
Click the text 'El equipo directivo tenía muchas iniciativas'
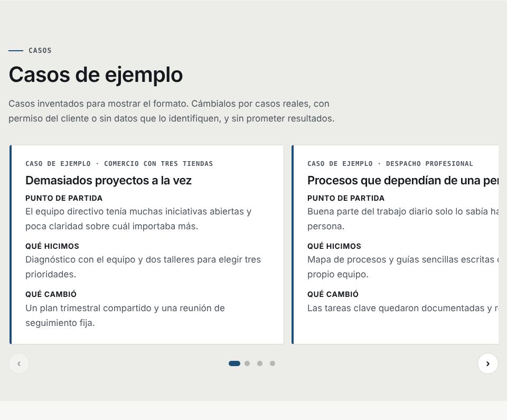(x=116, y=212)
